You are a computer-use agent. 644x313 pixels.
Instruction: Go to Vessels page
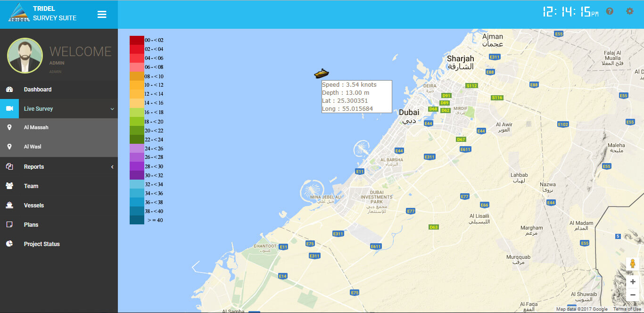pyautogui.click(x=59, y=206)
